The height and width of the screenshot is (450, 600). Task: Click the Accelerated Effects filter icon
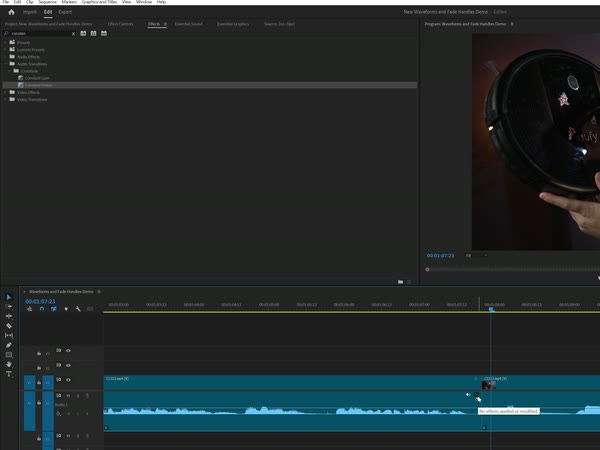83,33
